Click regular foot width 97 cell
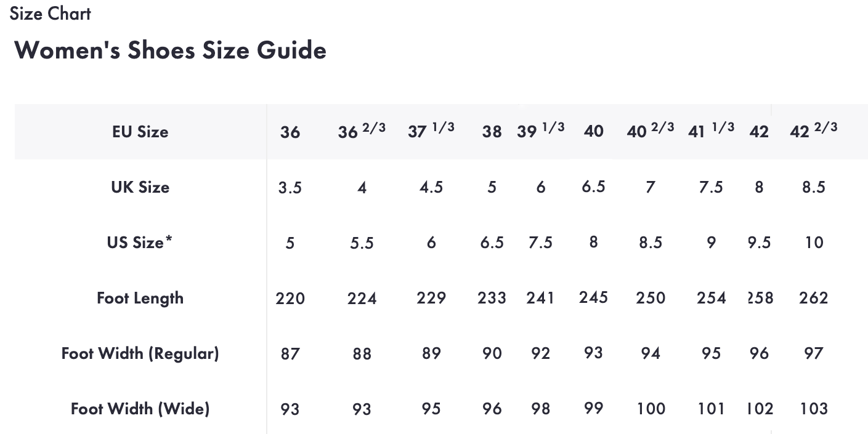 click(814, 353)
